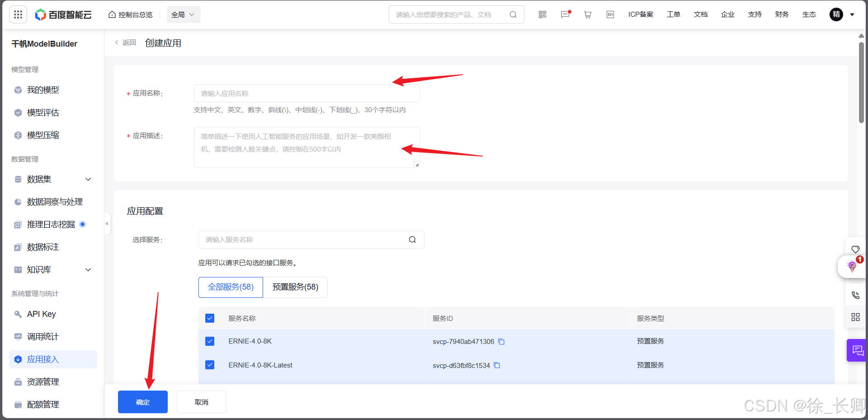Click the 应用描述 text area
Screen dimensions: 868x420
[x=307, y=147]
